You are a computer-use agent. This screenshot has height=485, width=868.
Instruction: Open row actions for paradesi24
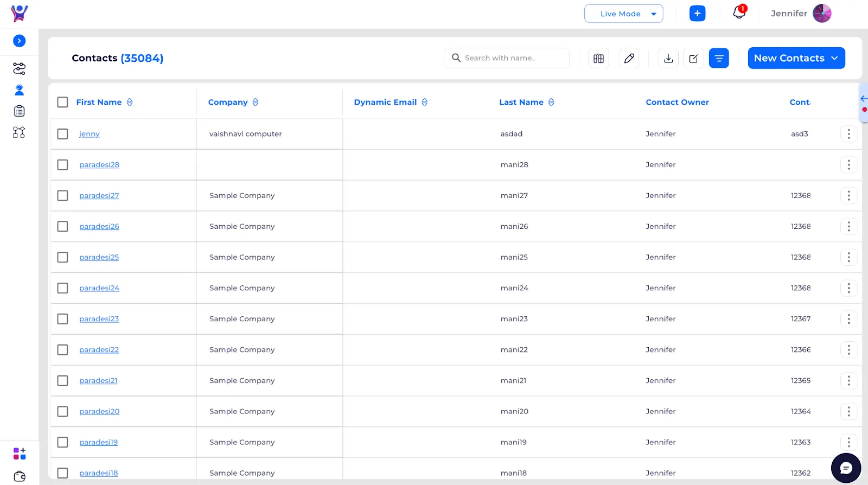pyautogui.click(x=849, y=288)
